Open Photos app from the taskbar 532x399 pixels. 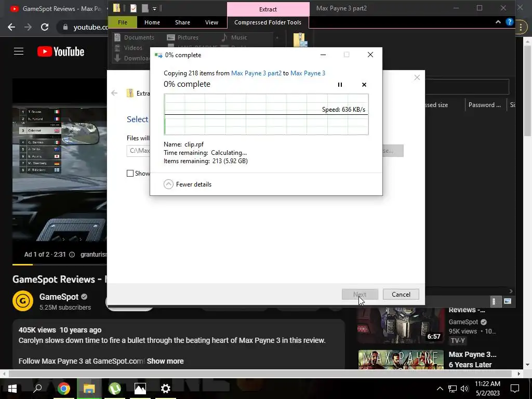point(140,389)
